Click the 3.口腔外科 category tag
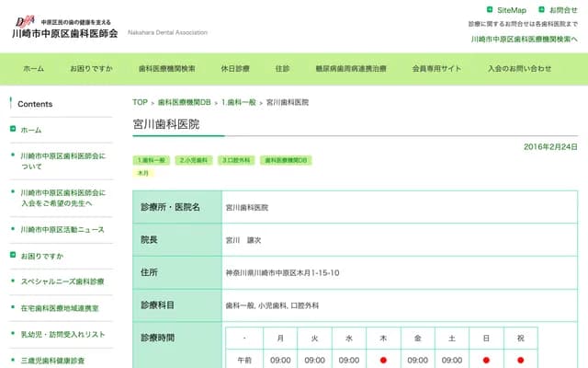The width and height of the screenshot is (588, 368). [237, 160]
